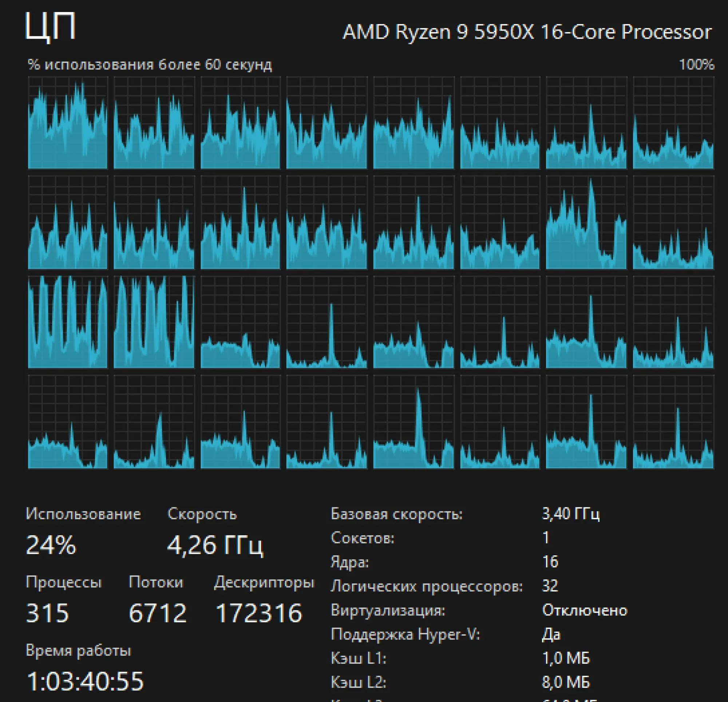Select the sockets count value "1"
728x702 pixels.
pos(546,538)
